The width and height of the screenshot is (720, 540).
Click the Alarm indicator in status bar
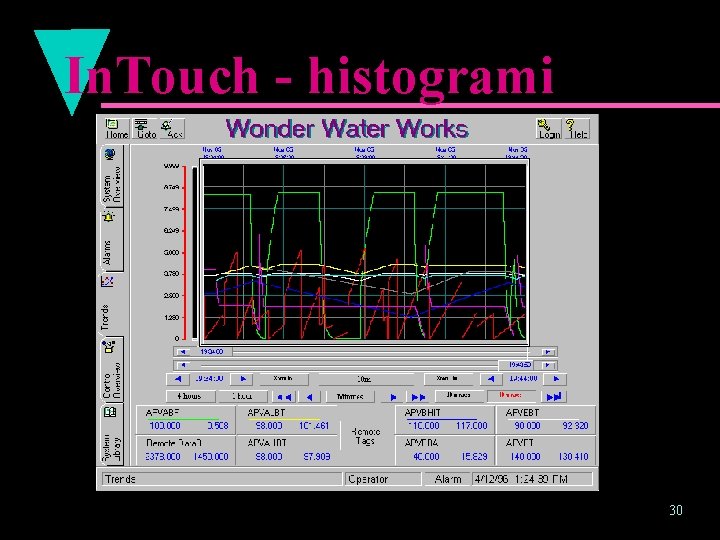coord(448,479)
